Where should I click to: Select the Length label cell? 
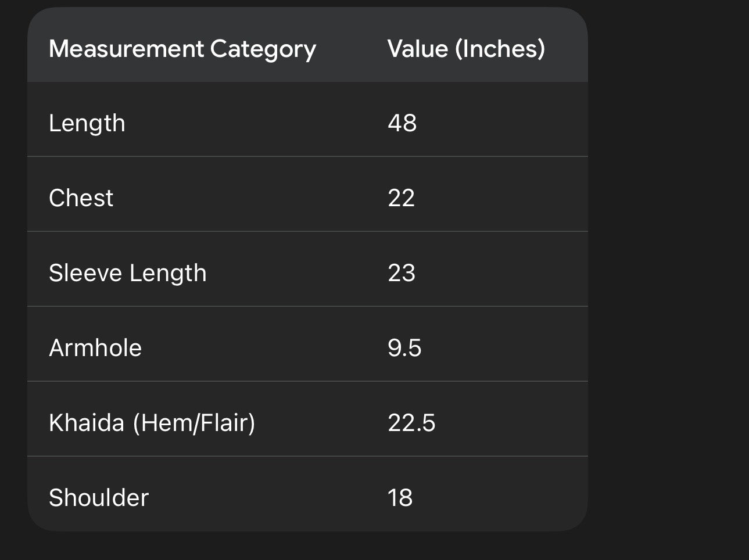87,123
